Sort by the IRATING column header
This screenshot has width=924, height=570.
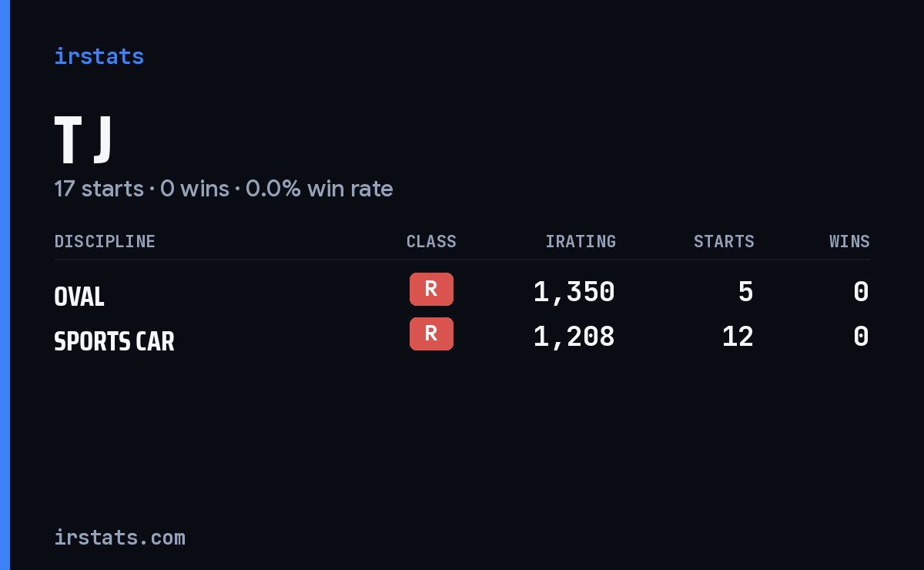[581, 242]
